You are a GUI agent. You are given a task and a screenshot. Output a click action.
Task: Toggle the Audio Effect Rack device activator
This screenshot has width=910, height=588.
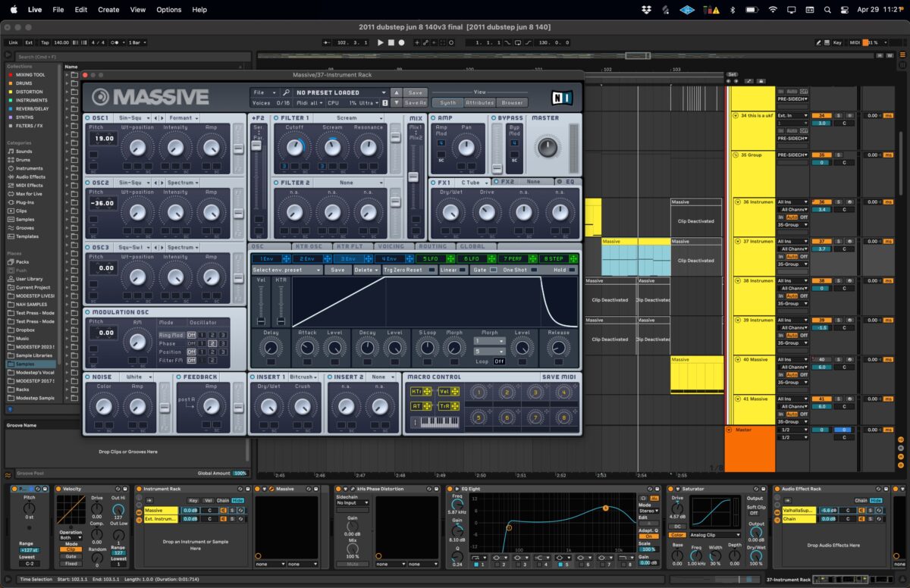pyautogui.click(x=777, y=489)
